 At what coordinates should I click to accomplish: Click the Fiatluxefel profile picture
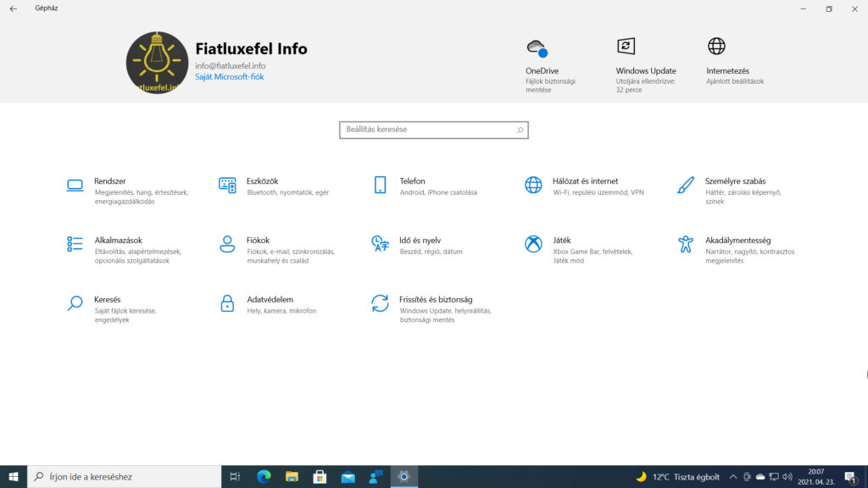tap(157, 63)
